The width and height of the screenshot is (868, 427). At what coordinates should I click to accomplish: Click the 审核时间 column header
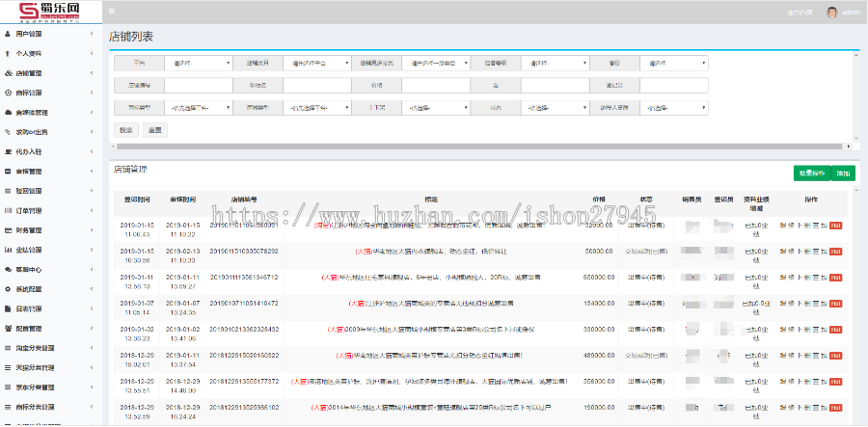coord(182,200)
